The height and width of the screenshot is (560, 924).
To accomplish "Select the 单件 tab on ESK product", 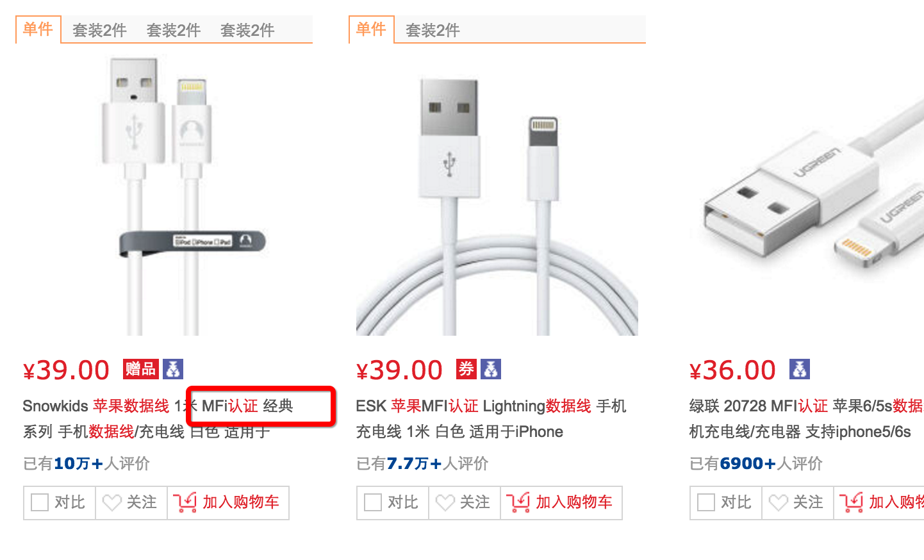I will (x=372, y=29).
